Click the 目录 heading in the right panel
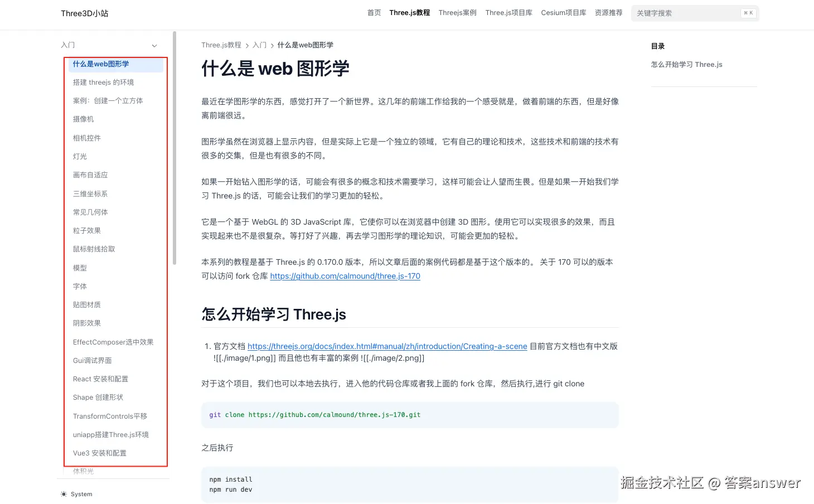Image resolution: width=814 pixels, height=504 pixels. (658, 46)
